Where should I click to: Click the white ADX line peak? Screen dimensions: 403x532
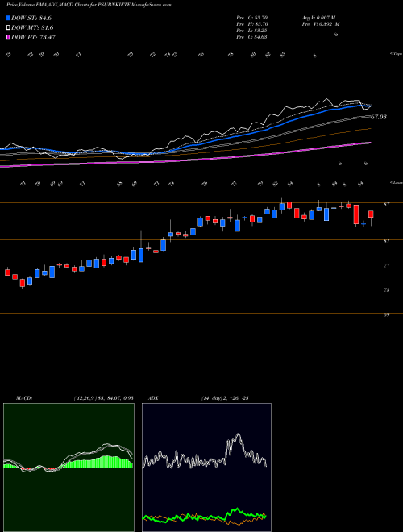tap(238, 434)
